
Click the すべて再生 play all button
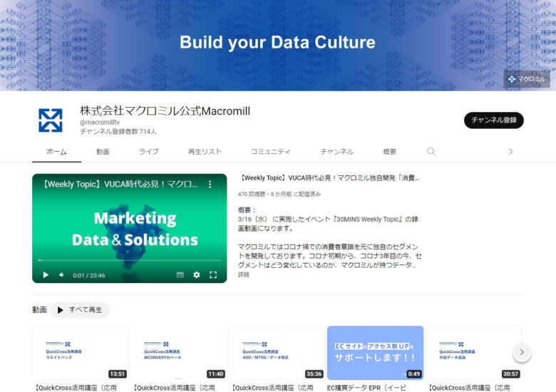80,310
